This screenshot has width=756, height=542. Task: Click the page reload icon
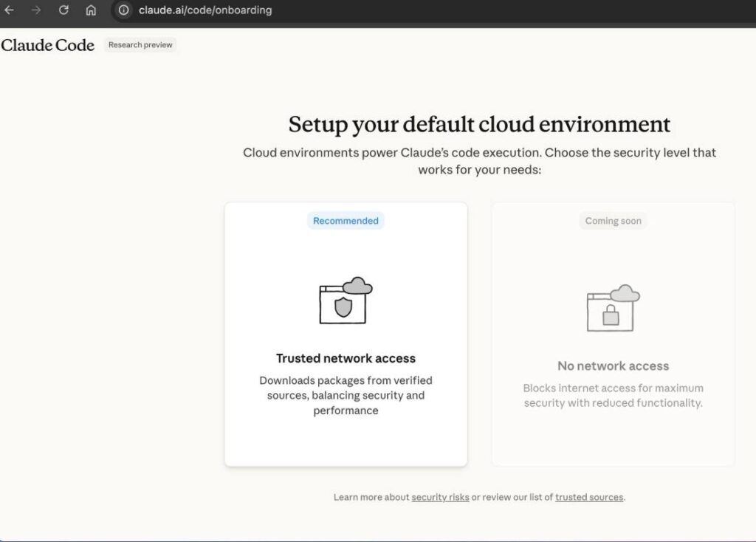[x=63, y=10]
